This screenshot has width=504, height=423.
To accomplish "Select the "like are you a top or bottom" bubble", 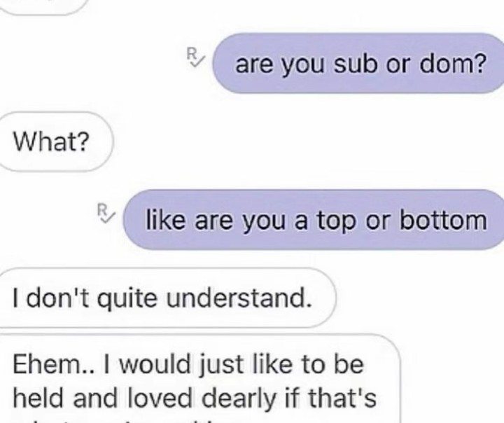I will pyautogui.click(x=314, y=220).
